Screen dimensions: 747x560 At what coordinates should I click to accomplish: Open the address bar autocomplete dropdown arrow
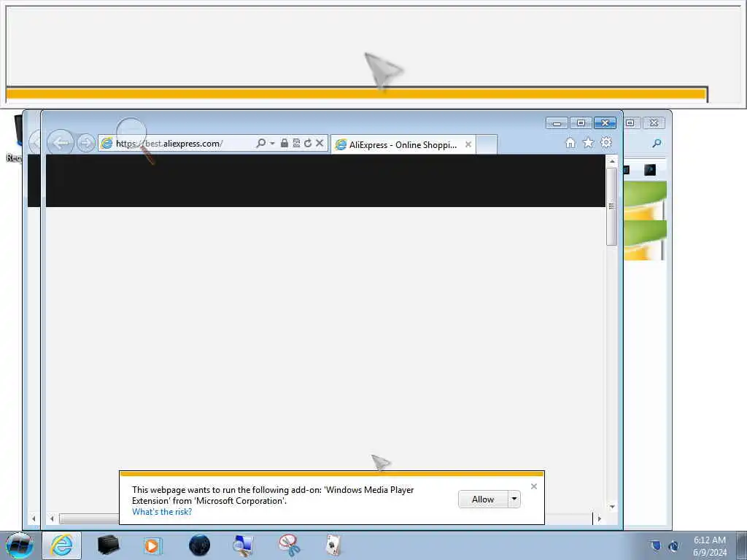(273, 144)
